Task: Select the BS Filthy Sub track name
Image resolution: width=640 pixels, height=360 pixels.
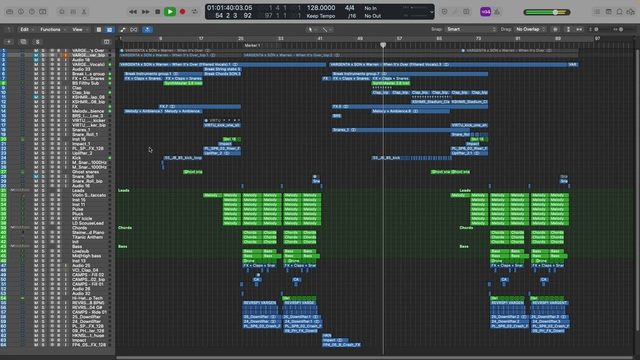Action: tap(85, 83)
